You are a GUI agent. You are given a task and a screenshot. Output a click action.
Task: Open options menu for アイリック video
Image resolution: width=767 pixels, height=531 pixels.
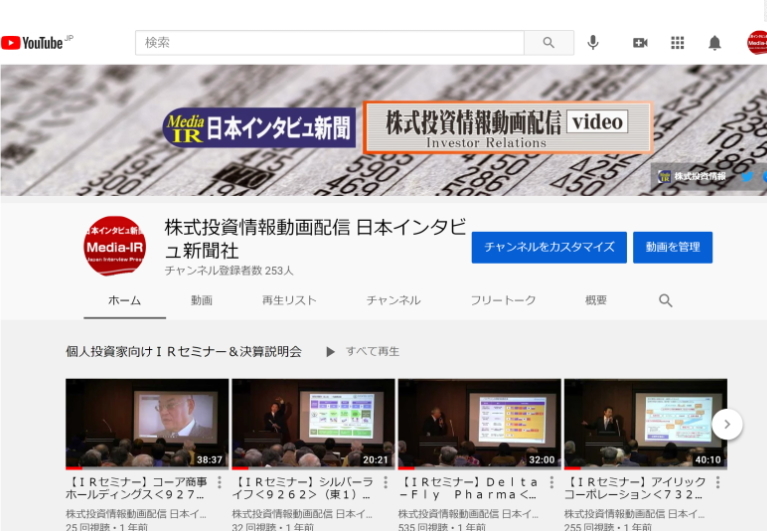[718, 482]
